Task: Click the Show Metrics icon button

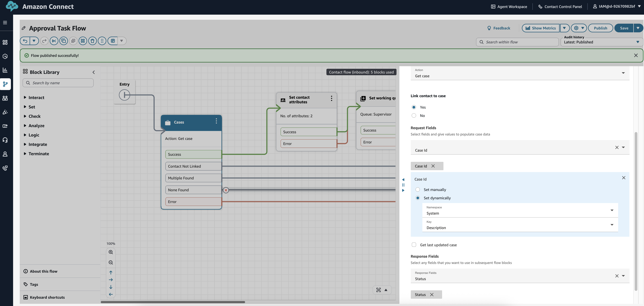Action: pos(541,28)
